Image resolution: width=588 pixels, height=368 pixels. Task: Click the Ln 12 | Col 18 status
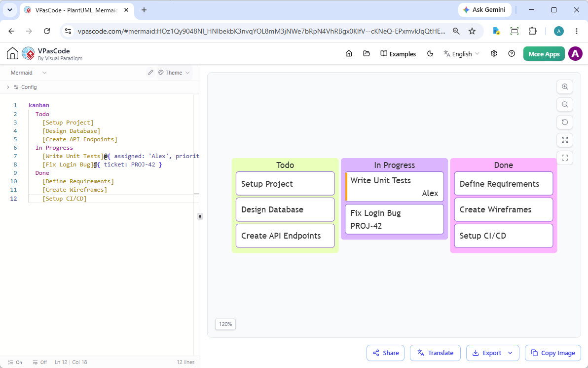coord(71,363)
